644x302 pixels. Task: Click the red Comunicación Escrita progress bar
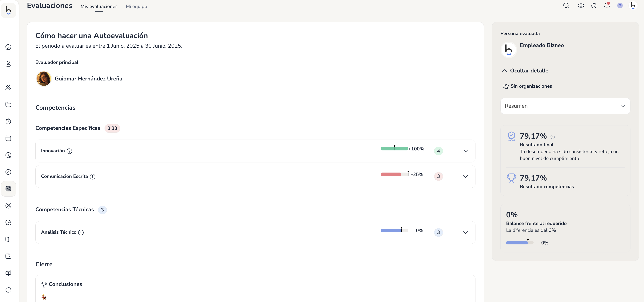click(x=394, y=174)
